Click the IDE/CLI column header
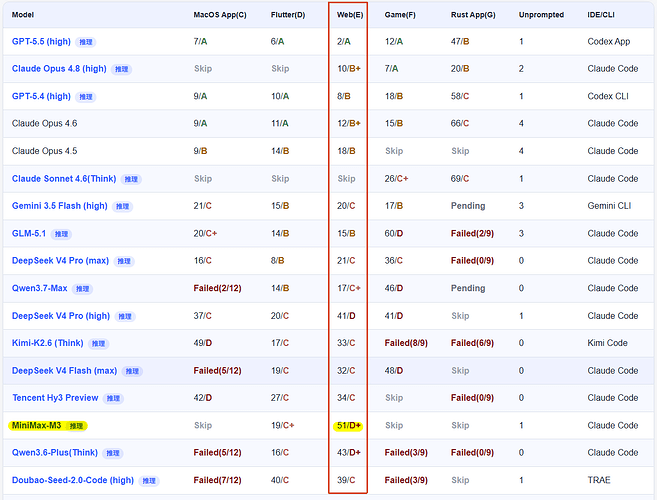Screen dimensions: 657x500 601,15
